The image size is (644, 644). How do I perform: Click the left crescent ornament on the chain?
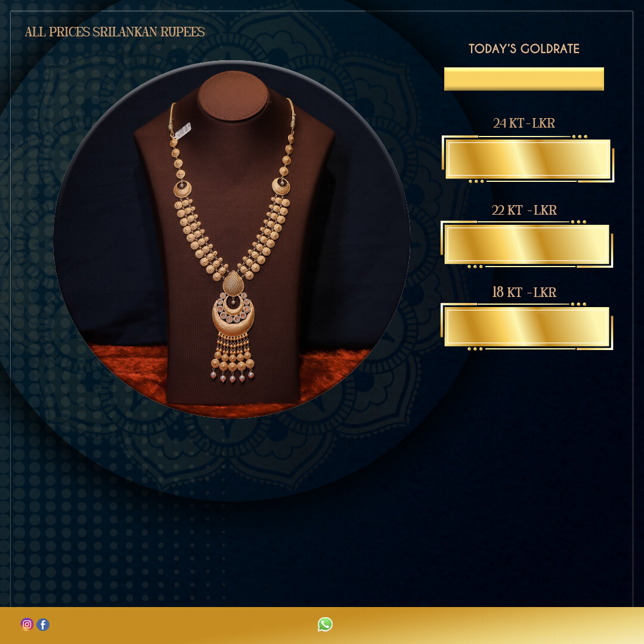pos(182,190)
